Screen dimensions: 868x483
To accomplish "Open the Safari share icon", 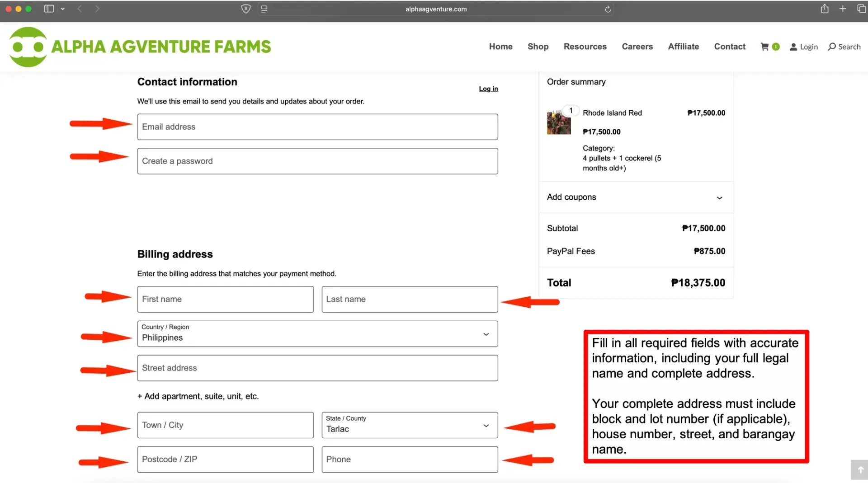I will click(x=825, y=9).
